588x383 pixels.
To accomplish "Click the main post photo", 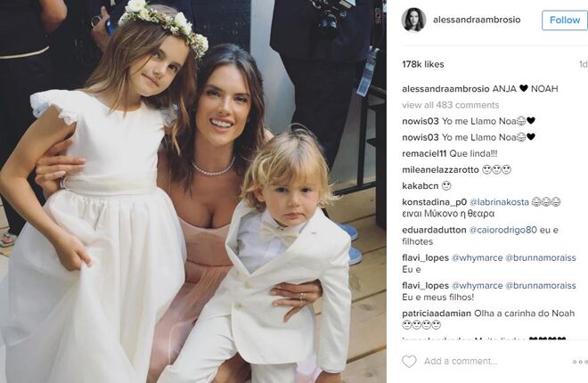I will pyautogui.click(x=193, y=191).
